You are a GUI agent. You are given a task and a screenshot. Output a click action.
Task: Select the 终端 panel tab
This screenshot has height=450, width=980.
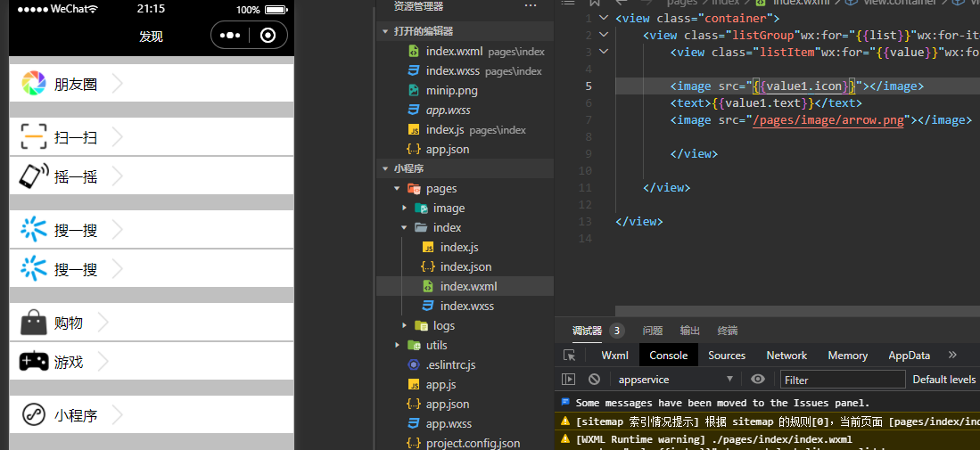point(728,331)
